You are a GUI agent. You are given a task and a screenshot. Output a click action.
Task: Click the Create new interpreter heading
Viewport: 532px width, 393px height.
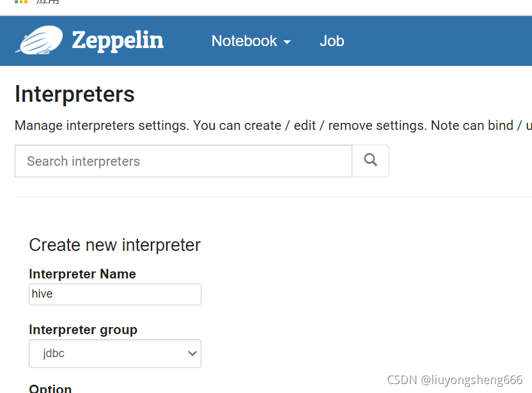(114, 245)
